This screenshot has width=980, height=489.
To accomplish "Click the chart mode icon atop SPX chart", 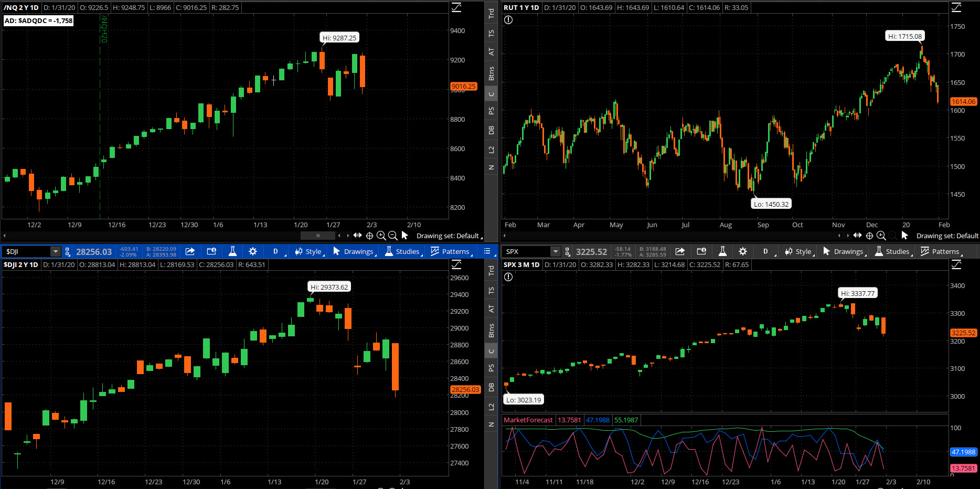I will click(956, 264).
